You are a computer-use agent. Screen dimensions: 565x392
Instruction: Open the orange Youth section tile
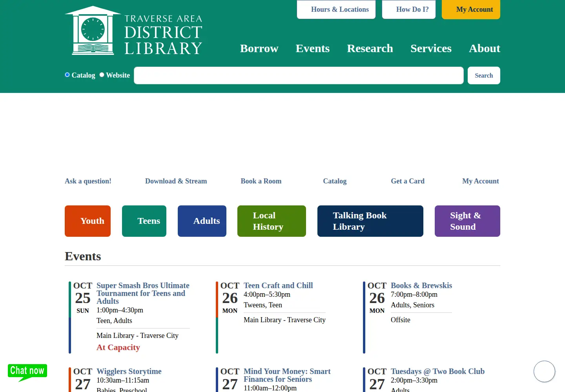87,221
